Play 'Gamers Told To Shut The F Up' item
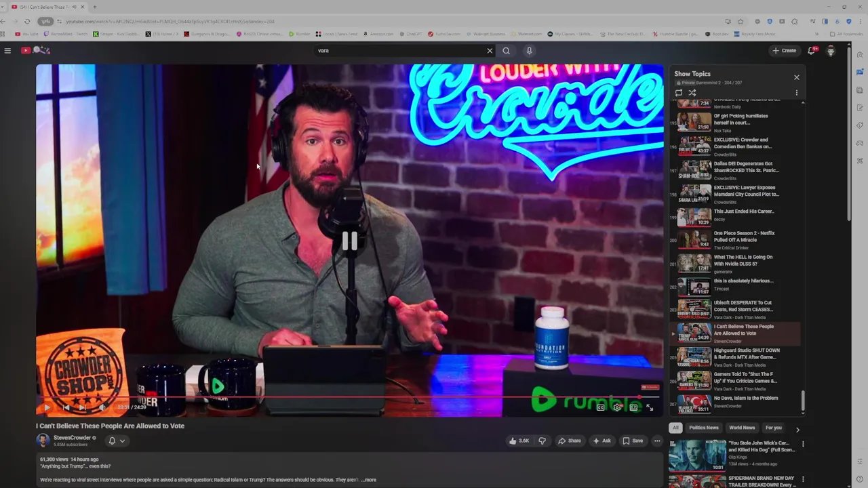The width and height of the screenshot is (868, 488). tap(736, 381)
